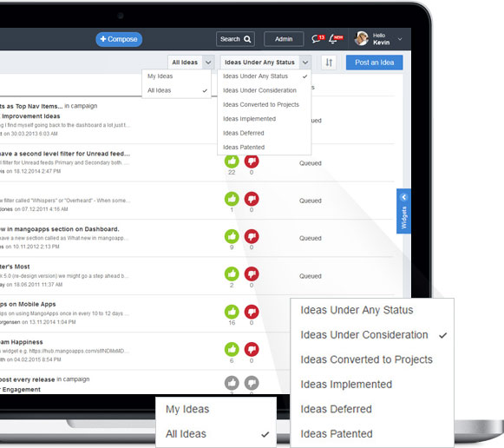Downvote the idea posted 18.06.2011
Image resolution: width=504 pixels, height=448 pixels.
coord(252,274)
